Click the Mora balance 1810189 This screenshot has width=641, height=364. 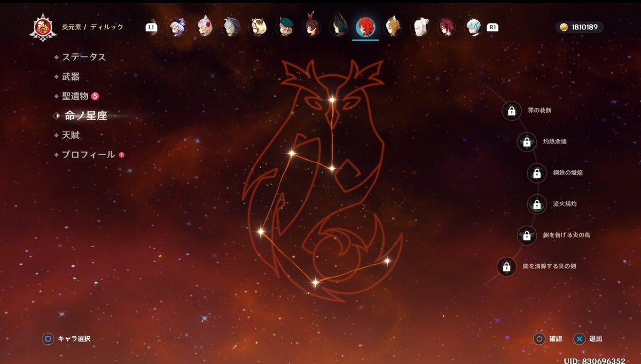580,27
